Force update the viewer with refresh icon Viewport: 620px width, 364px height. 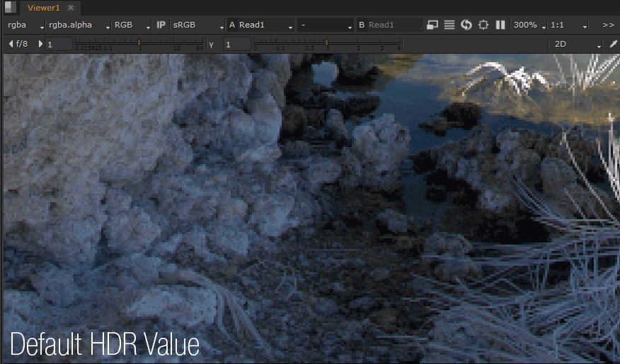click(x=466, y=25)
